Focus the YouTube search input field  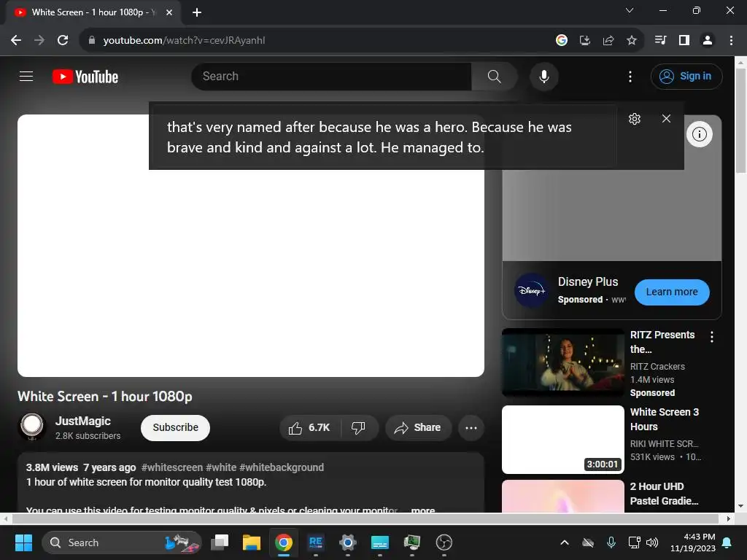pos(331,76)
